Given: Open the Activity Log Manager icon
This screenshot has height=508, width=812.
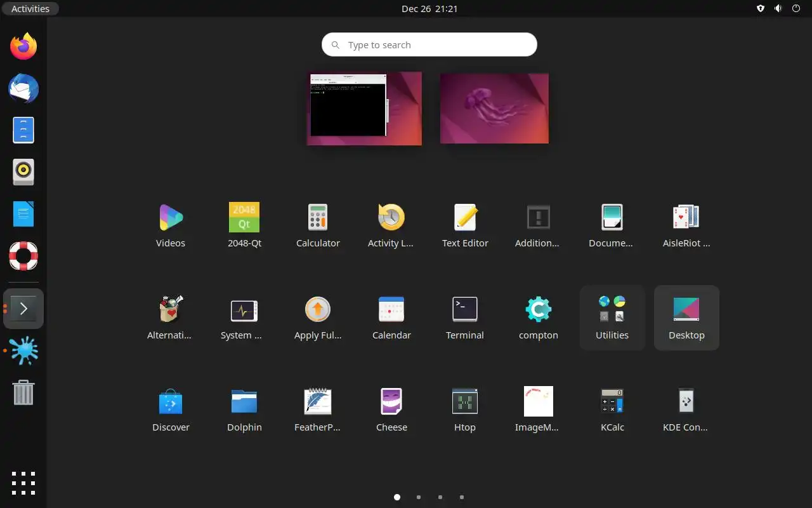Looking at the screenshot, I should 391,225.
